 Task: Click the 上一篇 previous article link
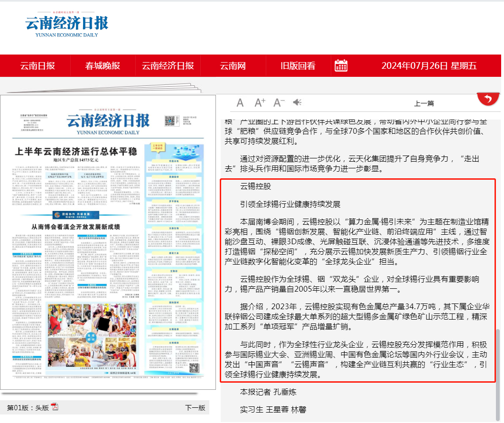click(x=424, y=103)
